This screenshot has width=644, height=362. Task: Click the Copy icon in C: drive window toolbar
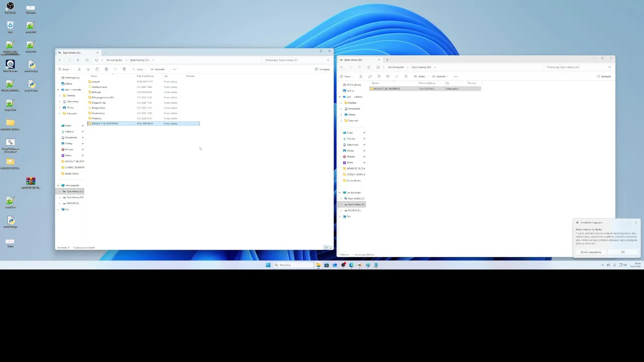[x=88, y=69]
